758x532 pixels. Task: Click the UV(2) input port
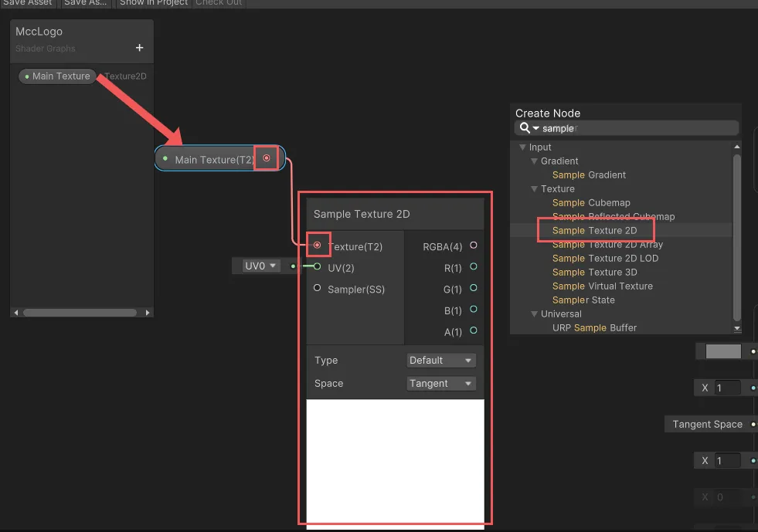click(x=318, y=266)
